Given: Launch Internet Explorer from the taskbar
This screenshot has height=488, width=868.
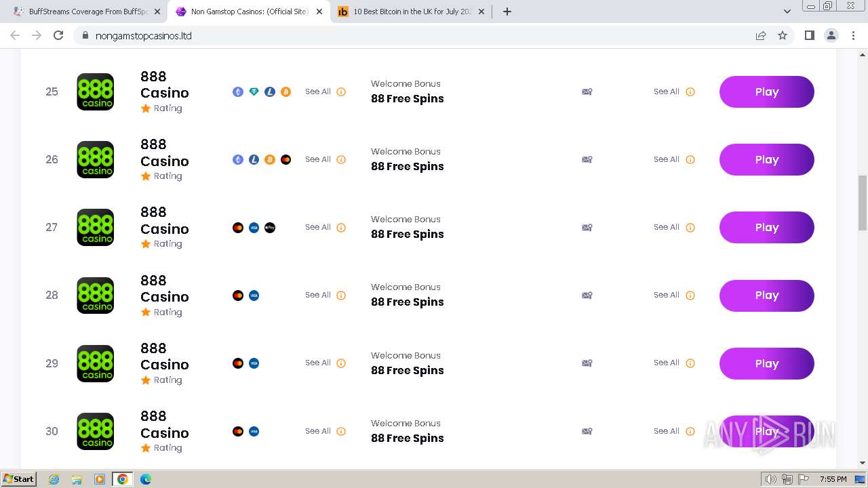Looking at the screenshot, I should tap(54, 479).
